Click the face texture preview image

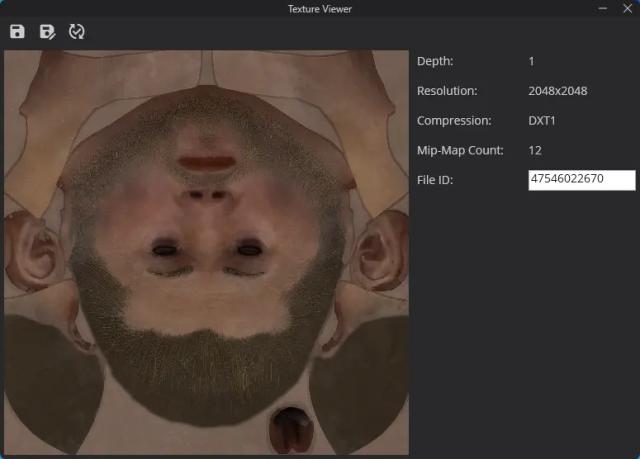[207, 252]
